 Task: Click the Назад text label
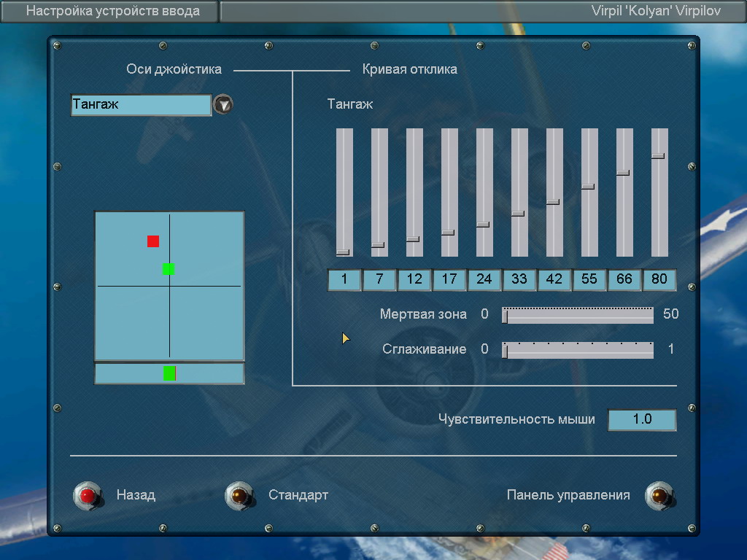pyautogui.click(x=136, y=495)
